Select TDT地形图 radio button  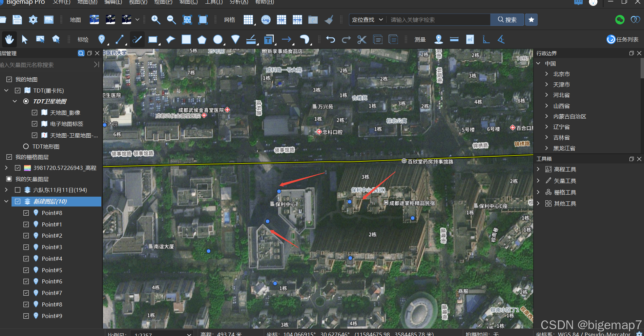click(26, 146)
